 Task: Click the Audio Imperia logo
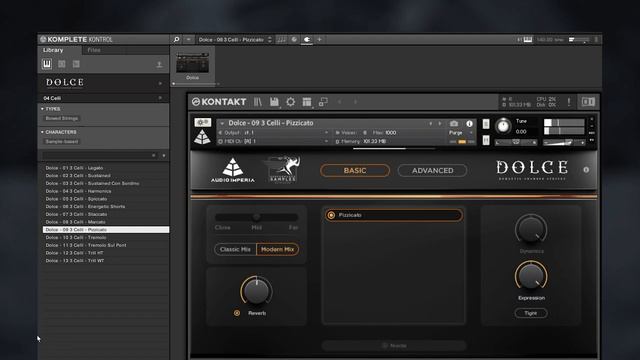[x=233, y=170]
